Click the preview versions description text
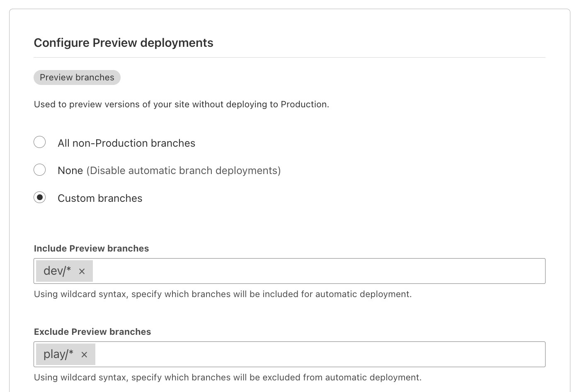 tap(181, 104)
